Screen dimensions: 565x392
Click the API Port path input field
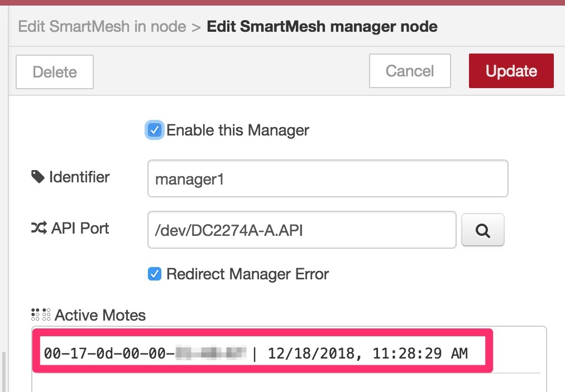[302, 230]
